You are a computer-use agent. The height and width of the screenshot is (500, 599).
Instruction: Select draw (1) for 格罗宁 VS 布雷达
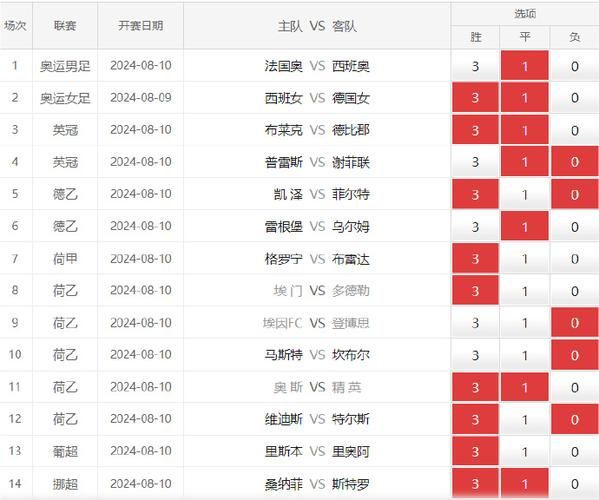click(525, 259)
